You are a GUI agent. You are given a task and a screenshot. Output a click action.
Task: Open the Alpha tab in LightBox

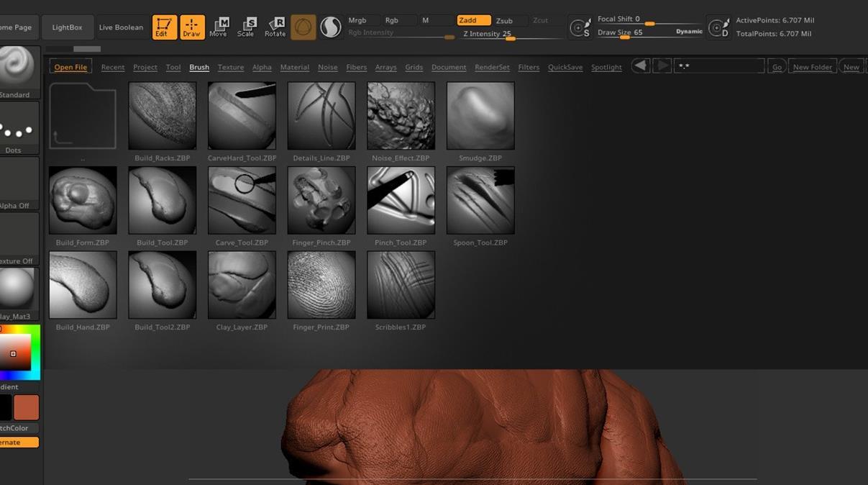262,67
